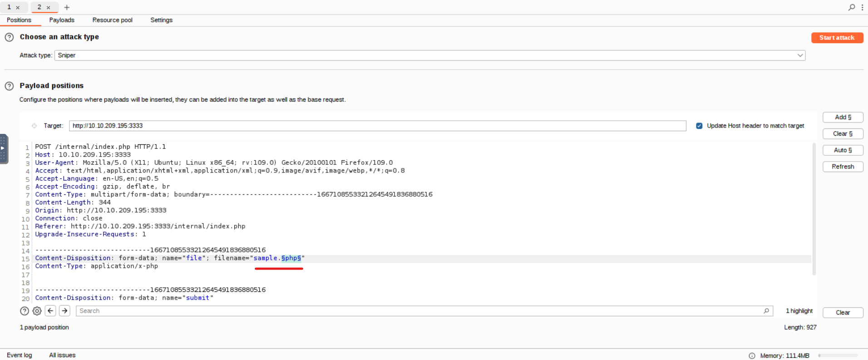Click the help icon left of the search bar

(x=25, y=311)
